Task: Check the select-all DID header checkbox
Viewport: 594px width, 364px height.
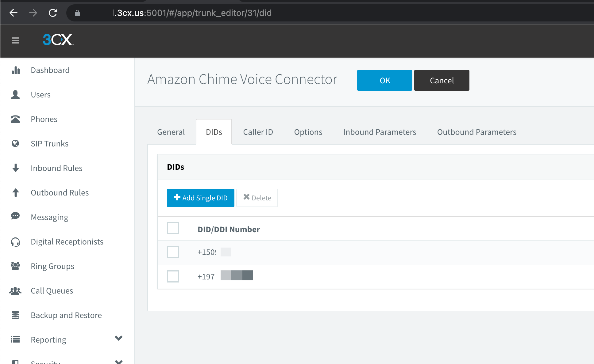Action: (x=173, y=228)
